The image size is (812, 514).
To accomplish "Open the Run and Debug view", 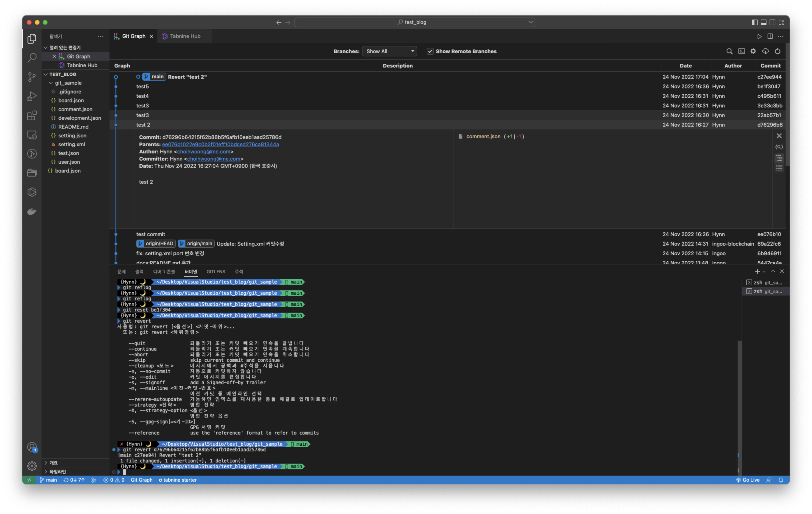I will [x=32, y=96].
